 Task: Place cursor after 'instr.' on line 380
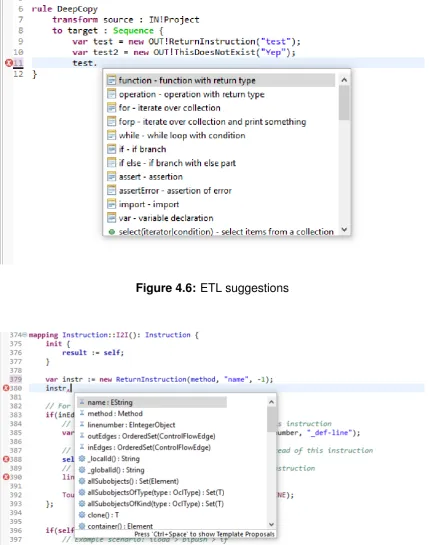coord(71,388)
